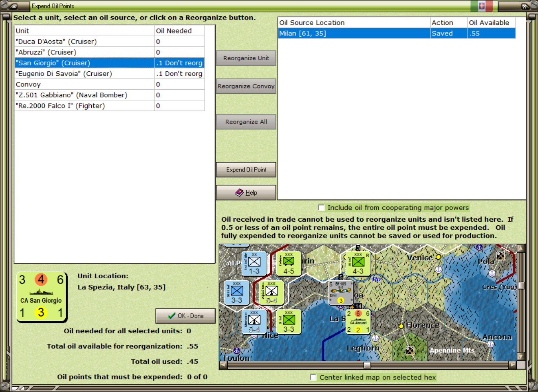
Task: Click the Italian flag icon in title bar
Action: (x=481, y=6)
